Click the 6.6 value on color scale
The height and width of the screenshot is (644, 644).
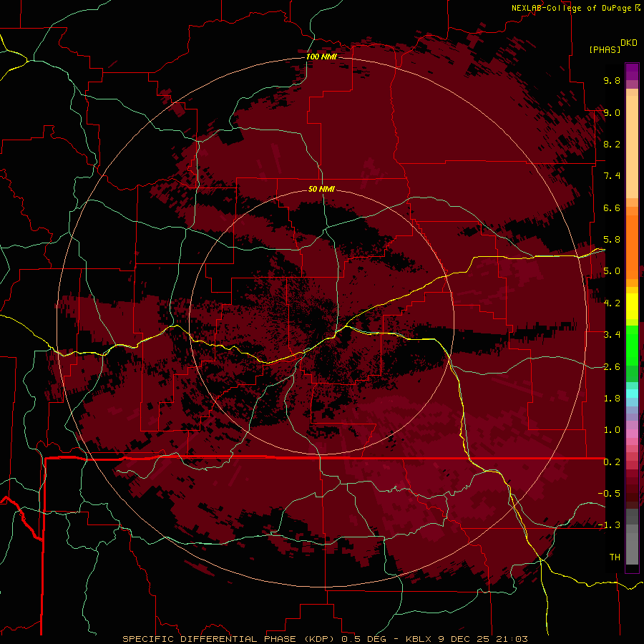coord(612,208)
